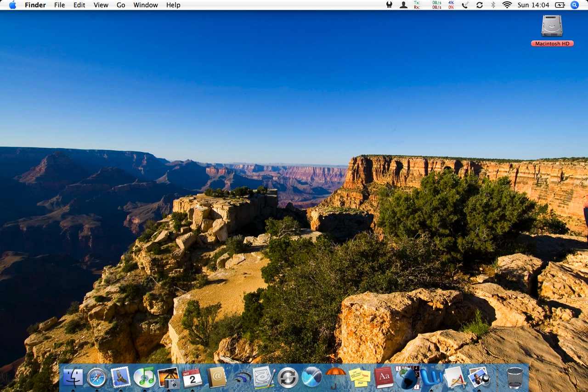Launch Safari from the Dock

click(97, 378)
